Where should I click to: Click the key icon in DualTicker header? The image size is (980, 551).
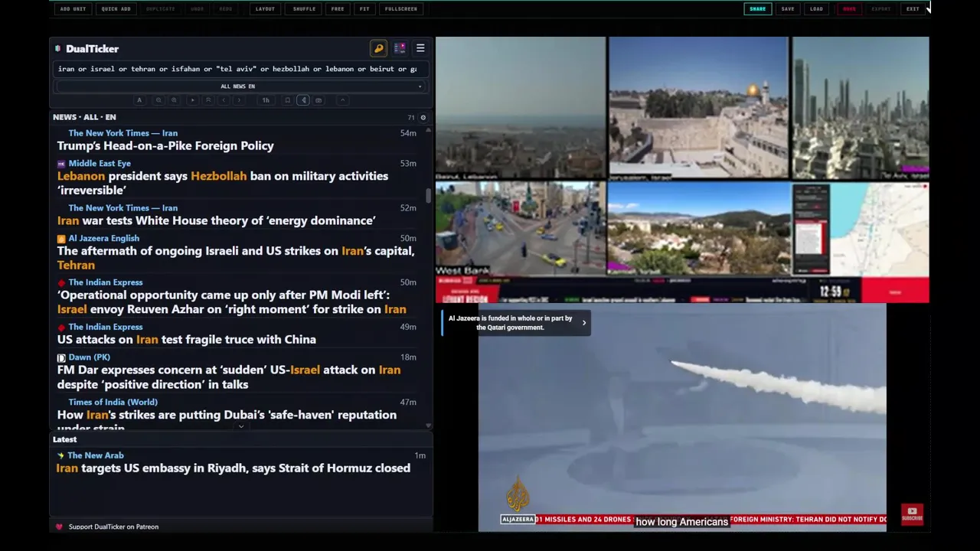tap(378, 48)
